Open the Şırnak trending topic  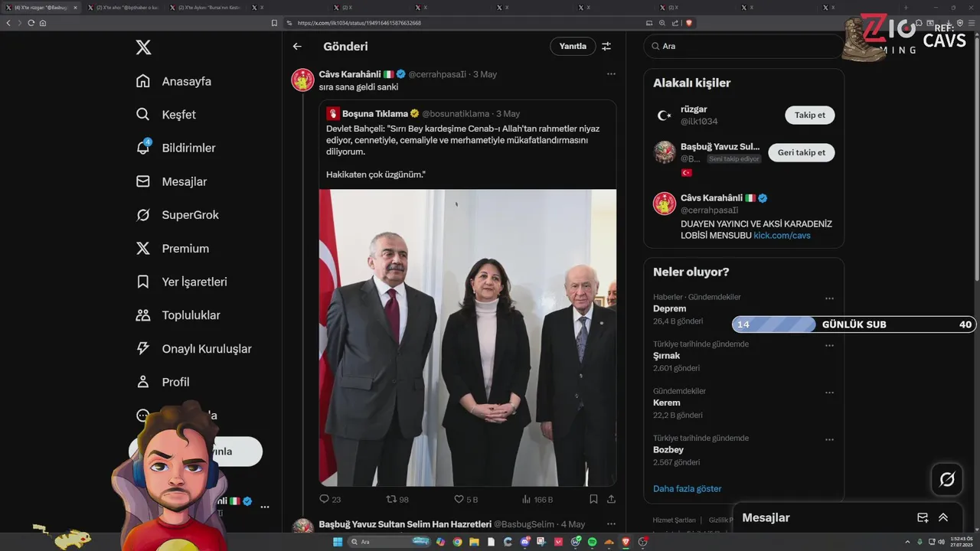(666, 356)
